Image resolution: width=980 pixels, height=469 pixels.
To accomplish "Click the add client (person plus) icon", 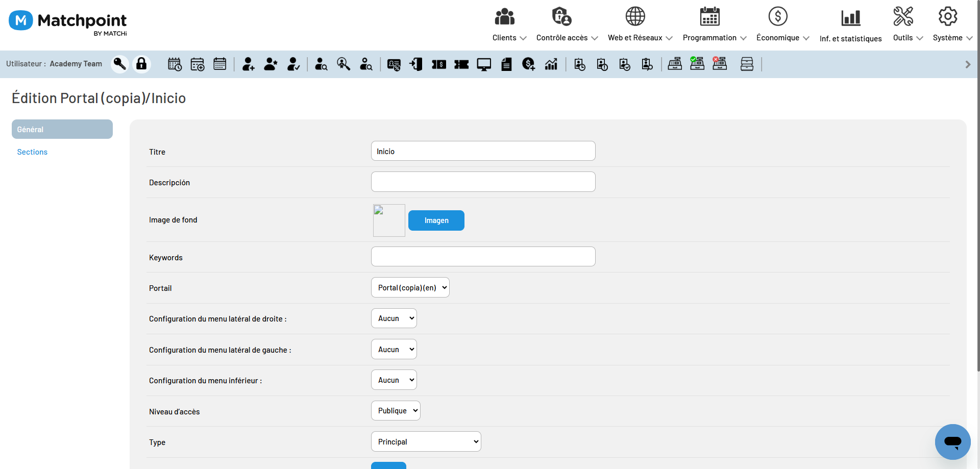I will tap(248, 64).
